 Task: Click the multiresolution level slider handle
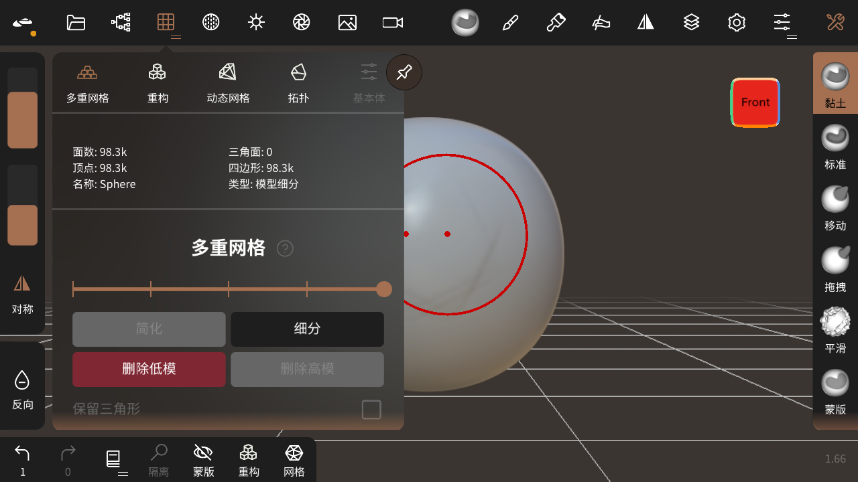click(384, 289)
